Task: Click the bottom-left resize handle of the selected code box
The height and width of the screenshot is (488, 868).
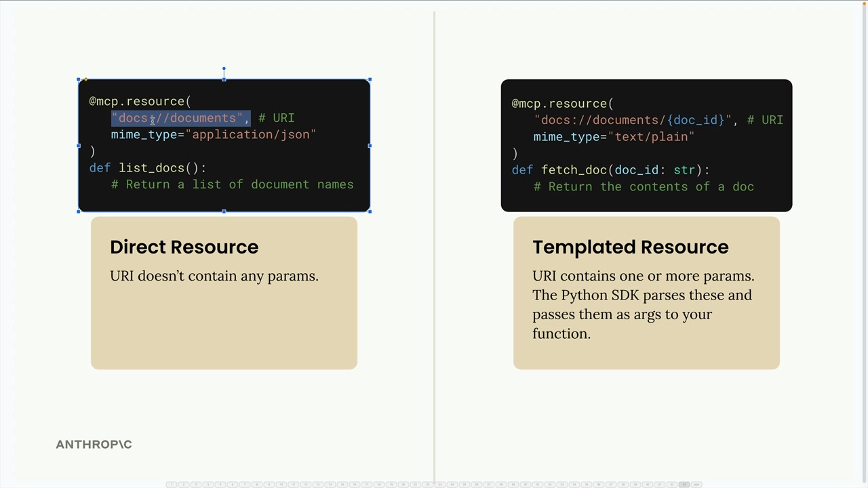Action: tap(79, 211)
